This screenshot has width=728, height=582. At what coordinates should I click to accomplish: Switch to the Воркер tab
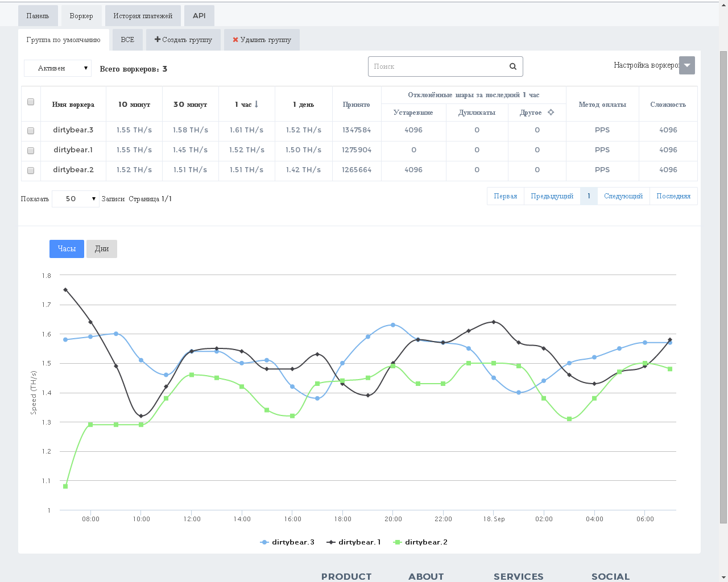pos(81,16)
